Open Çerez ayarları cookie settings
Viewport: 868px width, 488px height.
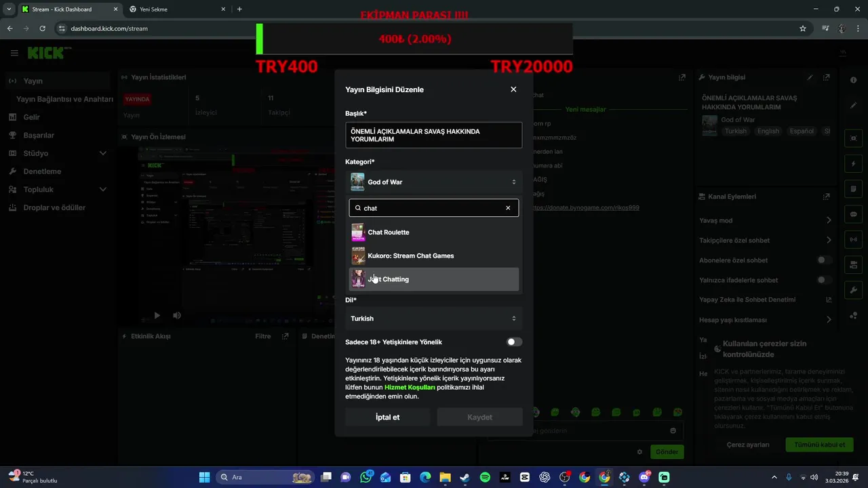[748, 445]
